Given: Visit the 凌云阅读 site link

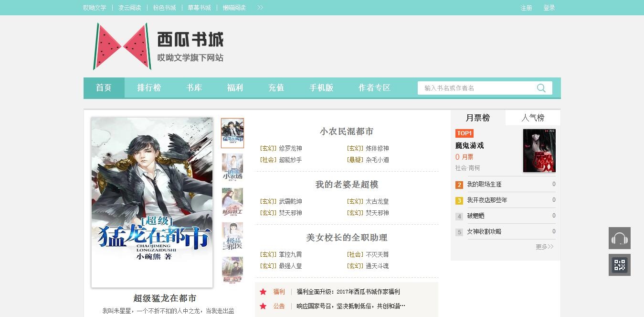Looking at the screenshot, I should 130,8.
